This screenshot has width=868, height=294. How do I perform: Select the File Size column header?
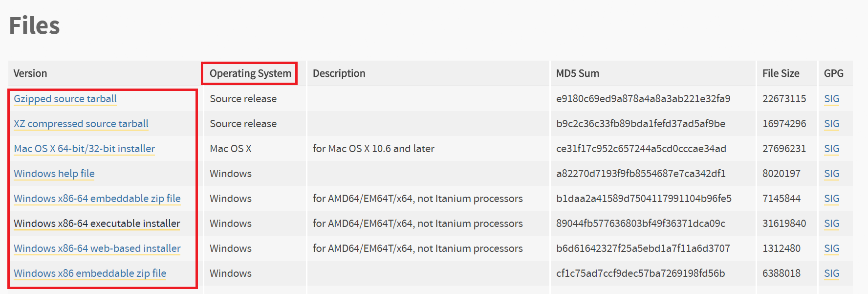(781, 73)
